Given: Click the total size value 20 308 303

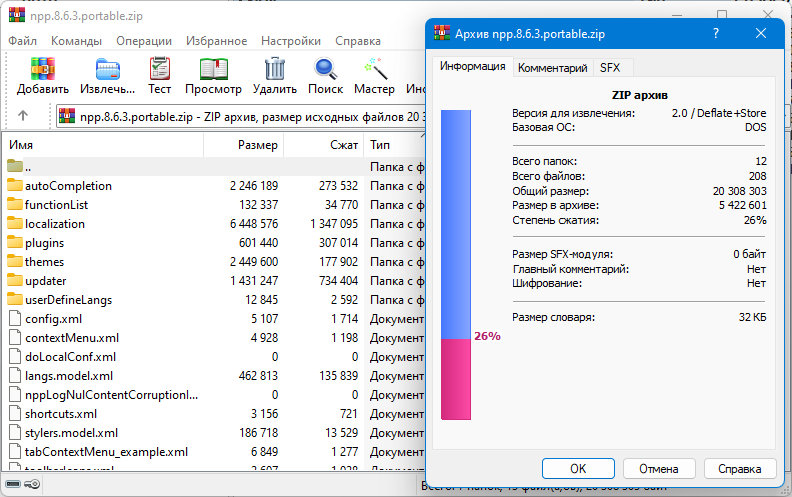Looking at the screenshot, I should pos(739,191).
